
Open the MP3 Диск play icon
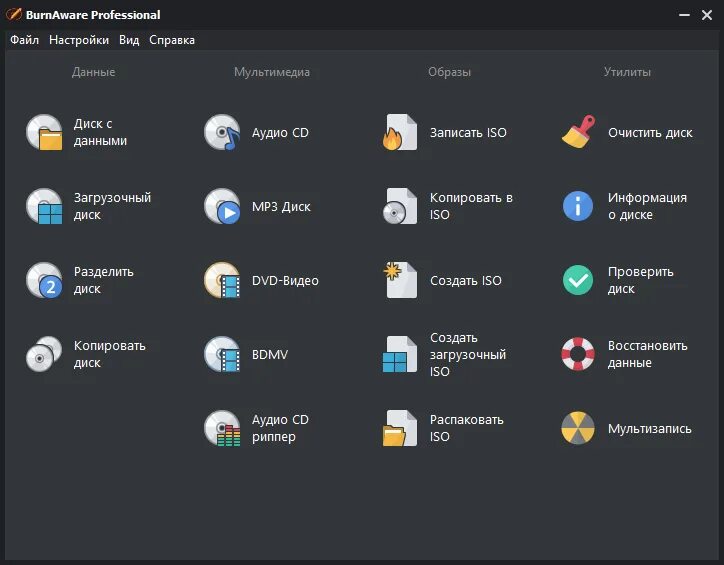click(222, 206)
